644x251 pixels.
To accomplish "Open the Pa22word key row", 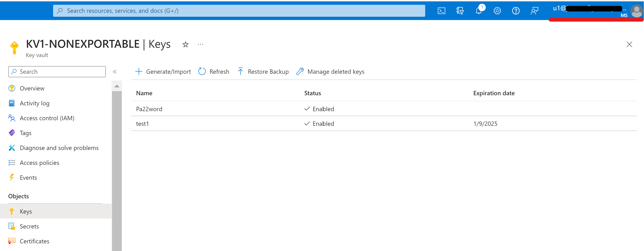I will (149, 109).
